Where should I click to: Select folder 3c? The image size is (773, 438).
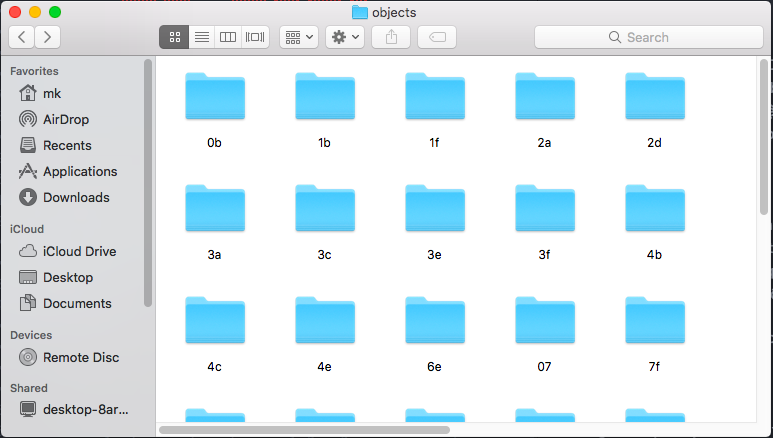[325, 209]
